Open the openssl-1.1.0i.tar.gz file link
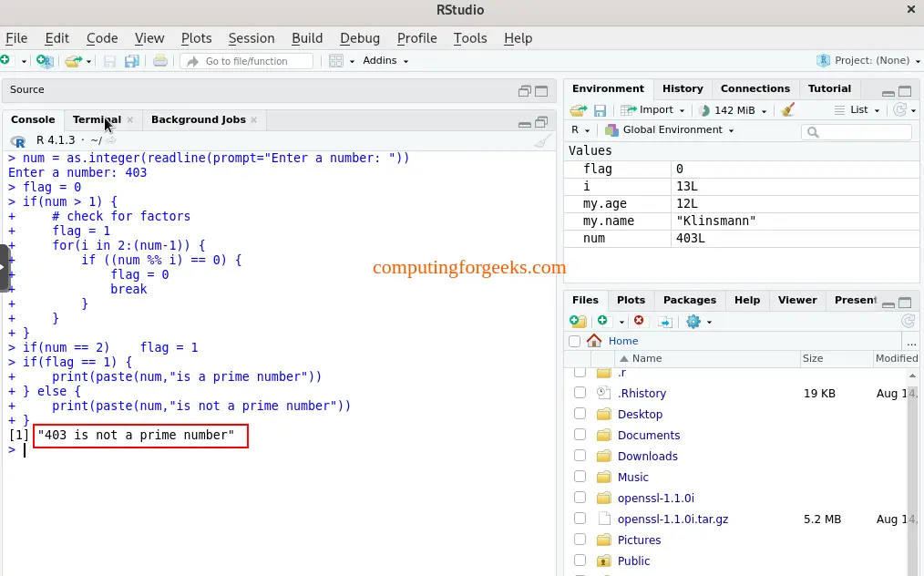This screenshot has height=576, width=924. (x=672, y=519)
